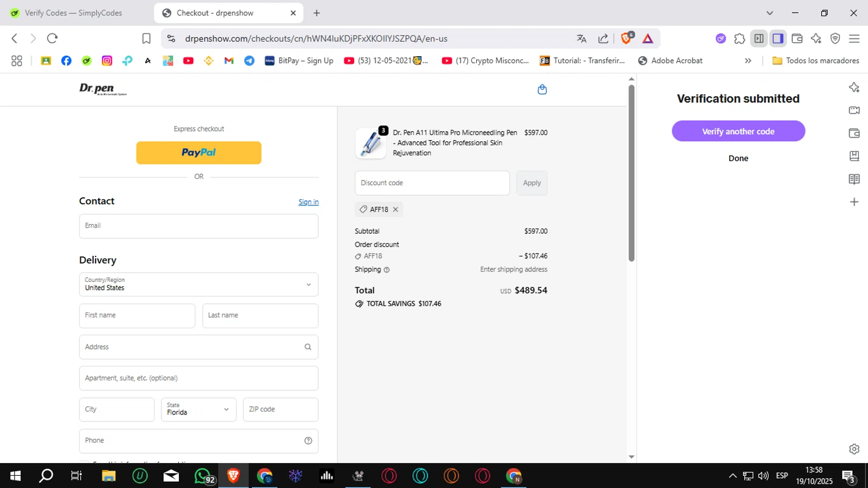Open Windows Start menu
Screen dimensions: 868x488
click(16, 476)
